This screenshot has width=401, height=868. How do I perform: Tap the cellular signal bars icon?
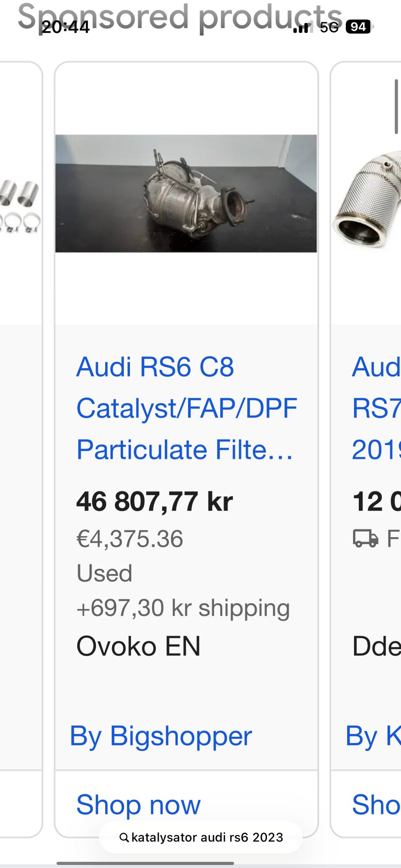(x=302, y=28)
